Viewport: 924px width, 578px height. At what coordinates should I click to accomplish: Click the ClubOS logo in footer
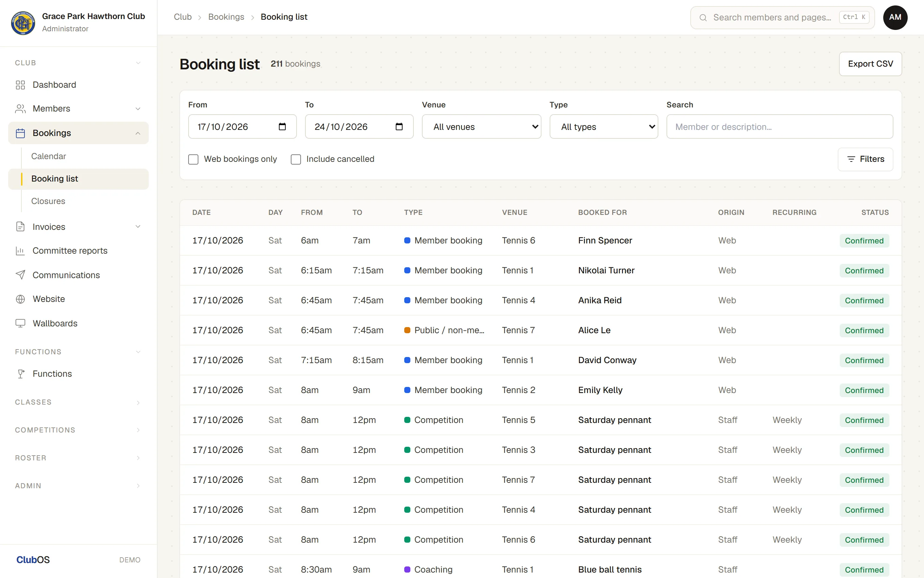click(33, 560)
